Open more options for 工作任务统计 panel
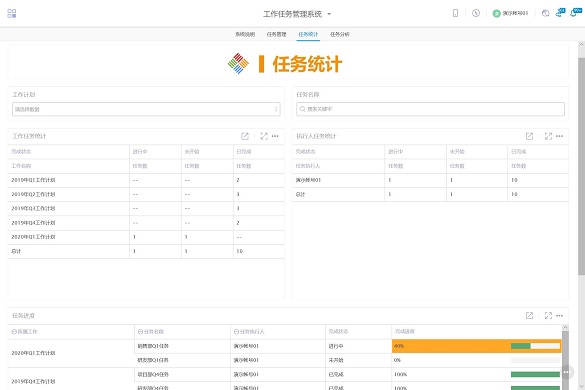This screenshot has height=390, width=585. point(275,136)
